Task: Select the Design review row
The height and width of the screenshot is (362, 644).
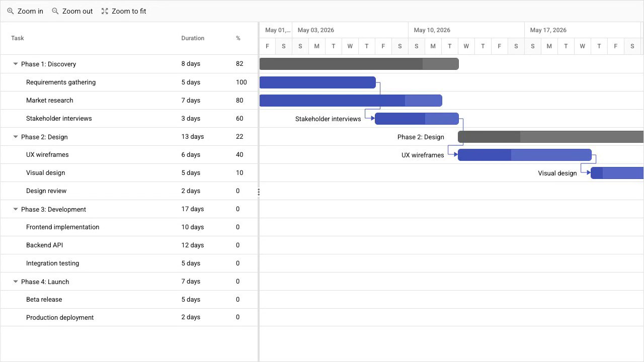Action: point(129,191)
